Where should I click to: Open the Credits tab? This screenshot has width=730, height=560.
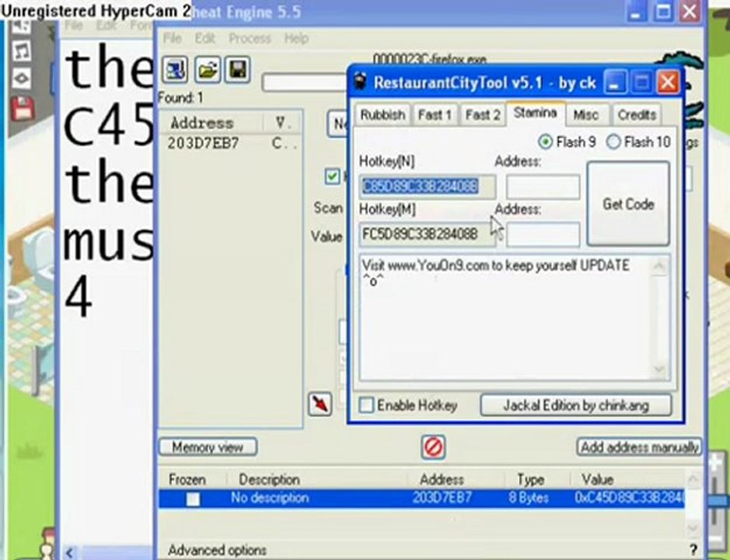[x=637, y=114]
